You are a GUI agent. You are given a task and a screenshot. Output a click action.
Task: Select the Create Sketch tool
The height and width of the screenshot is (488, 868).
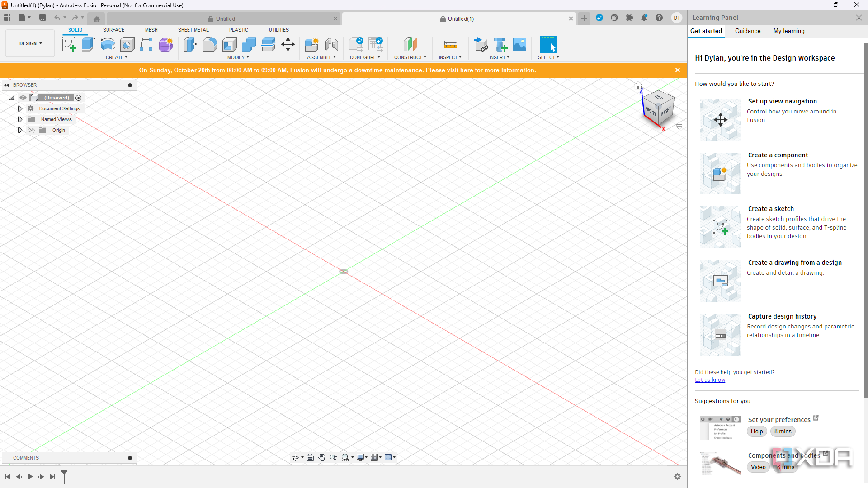click(x=69, y=44)
